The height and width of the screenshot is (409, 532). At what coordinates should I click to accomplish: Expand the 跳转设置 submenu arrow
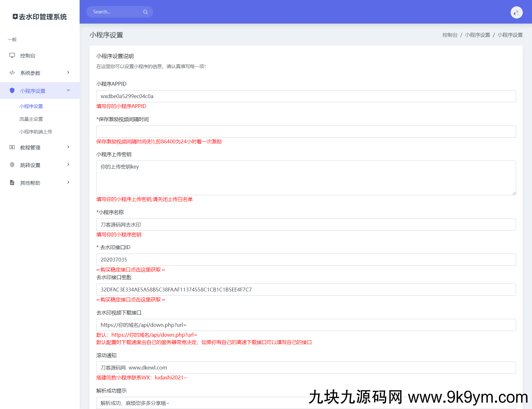pyautogui.click(x=68, y=165)
